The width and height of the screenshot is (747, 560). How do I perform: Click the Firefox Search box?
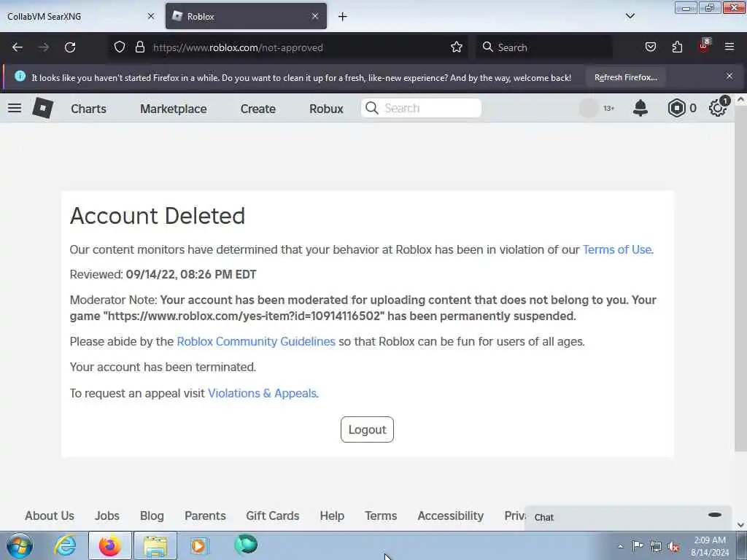coord(544,47)
